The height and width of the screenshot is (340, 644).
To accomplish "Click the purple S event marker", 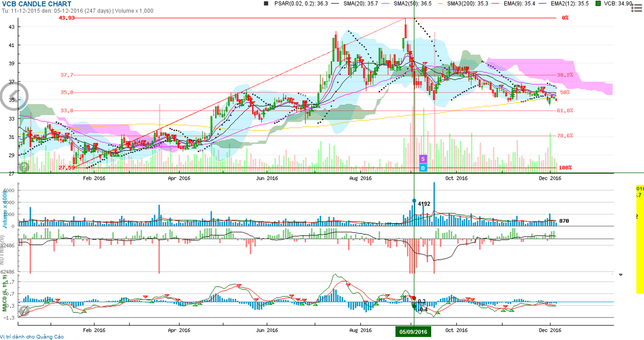I will [423, 159].
